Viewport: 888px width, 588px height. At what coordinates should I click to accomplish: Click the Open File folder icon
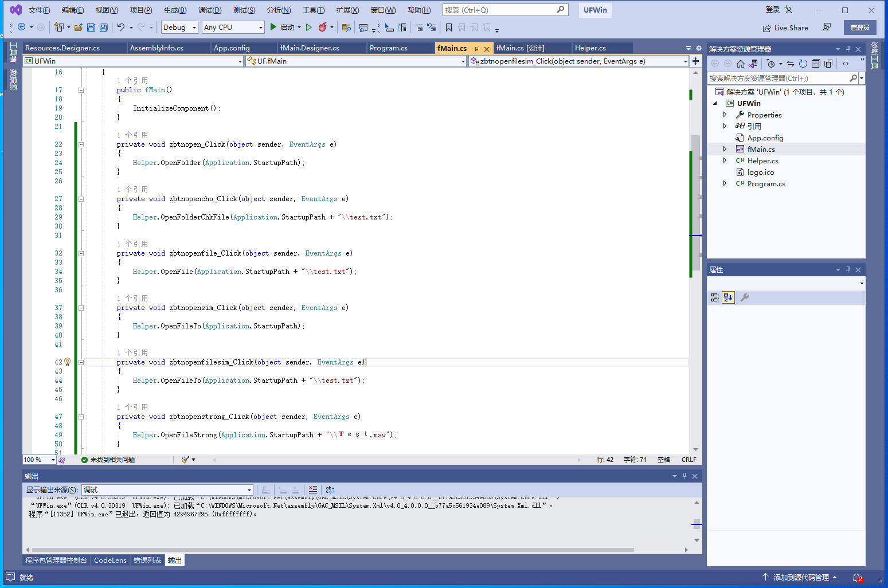79,27
